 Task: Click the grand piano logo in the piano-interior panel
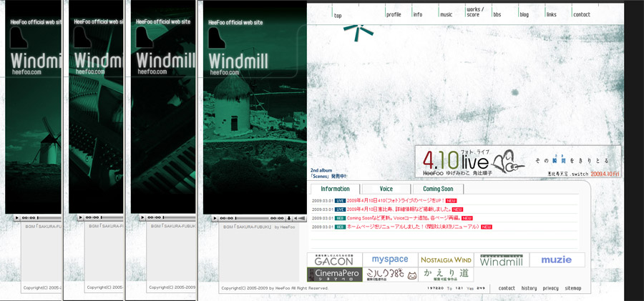tap(82, 38)
